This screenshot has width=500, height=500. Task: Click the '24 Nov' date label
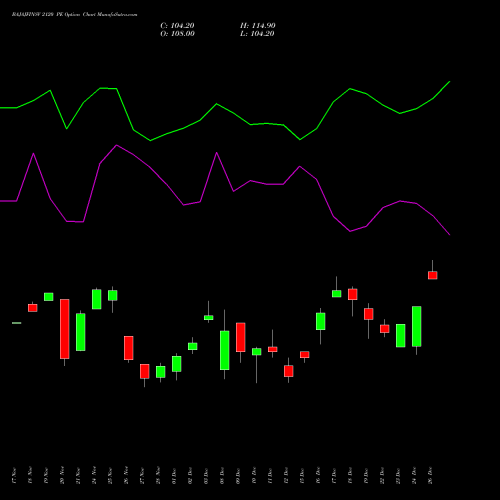tap(94, 476)
